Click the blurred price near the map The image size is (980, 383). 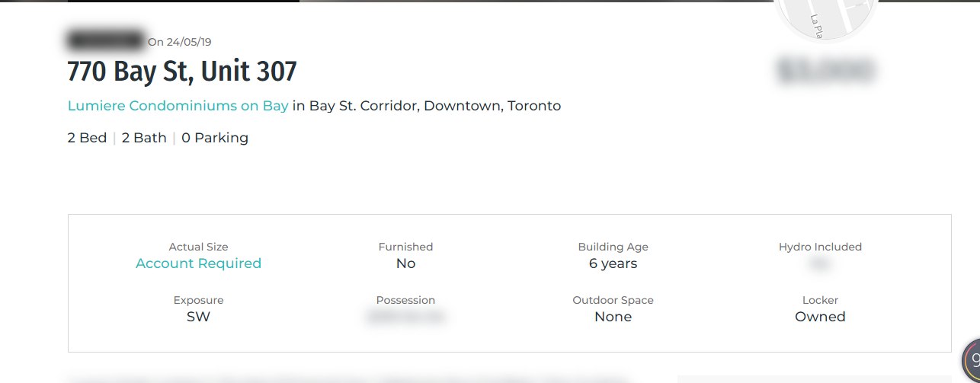[x=826, y=71]
